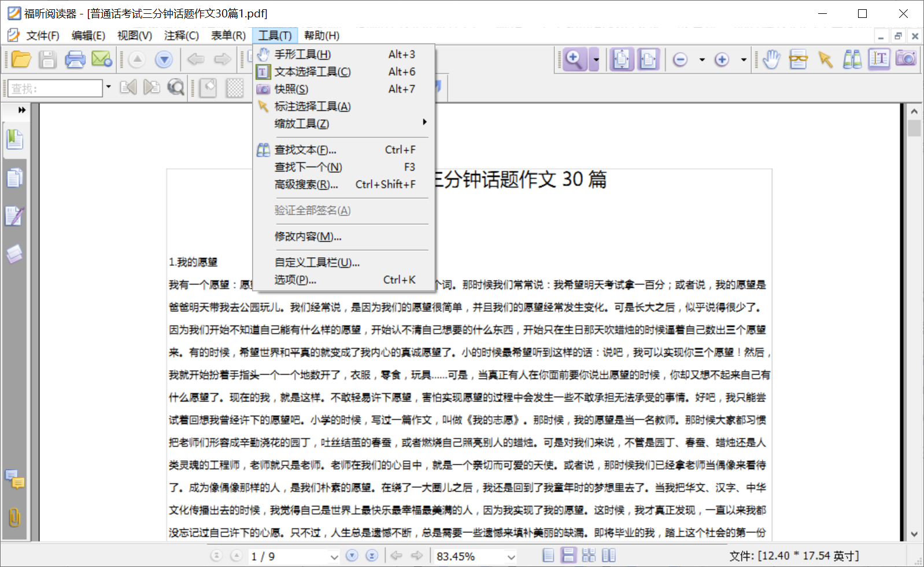Select Facing pages layout in status bar
The height and width of the screenshot is (567, 924).
(609, 555)
